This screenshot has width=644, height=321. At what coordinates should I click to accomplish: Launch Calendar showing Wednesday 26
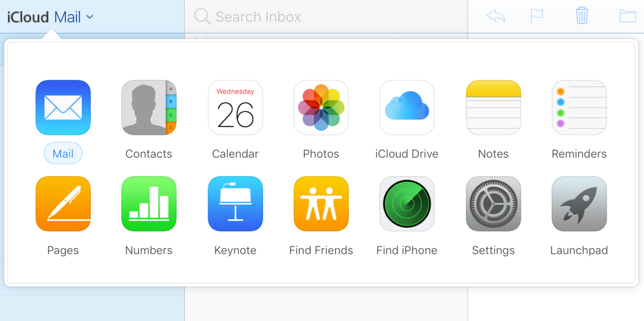235,107
